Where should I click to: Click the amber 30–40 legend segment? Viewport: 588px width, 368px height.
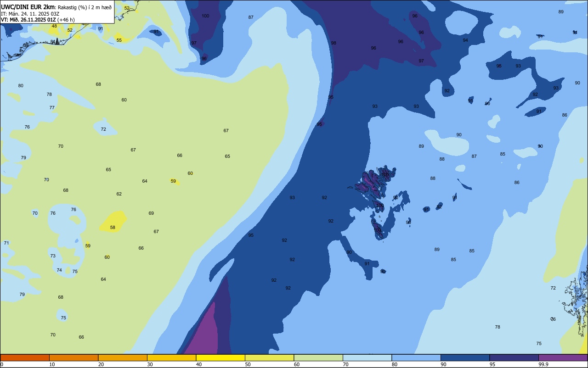(x=171, y=357)
